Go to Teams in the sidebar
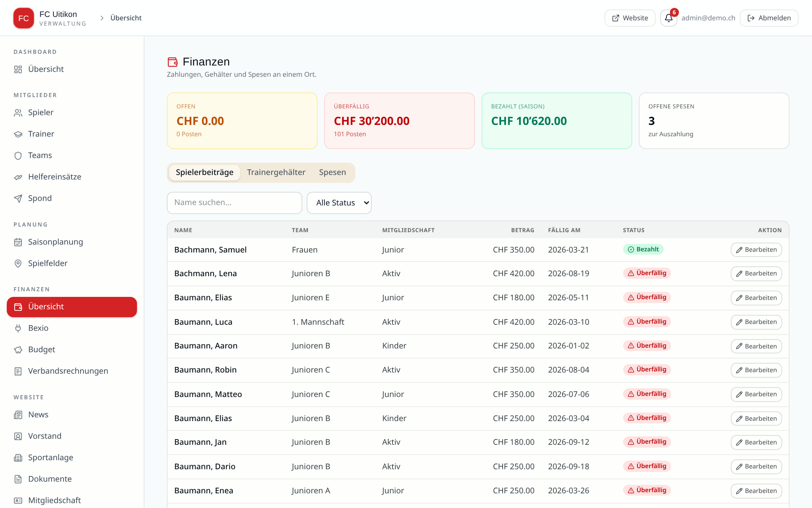The image size is (812, 508). [x=72, y=155]
